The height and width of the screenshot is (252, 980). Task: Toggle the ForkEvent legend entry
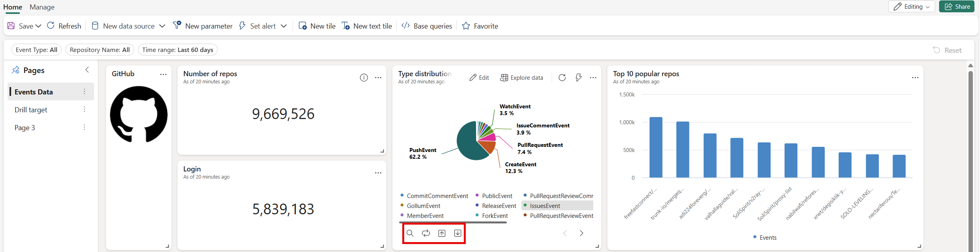click(x=494, y=215)
